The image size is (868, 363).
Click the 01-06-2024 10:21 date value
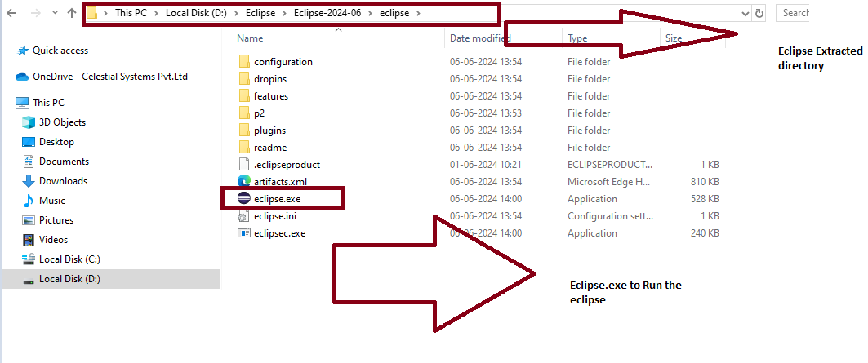(x=486, y=164)
